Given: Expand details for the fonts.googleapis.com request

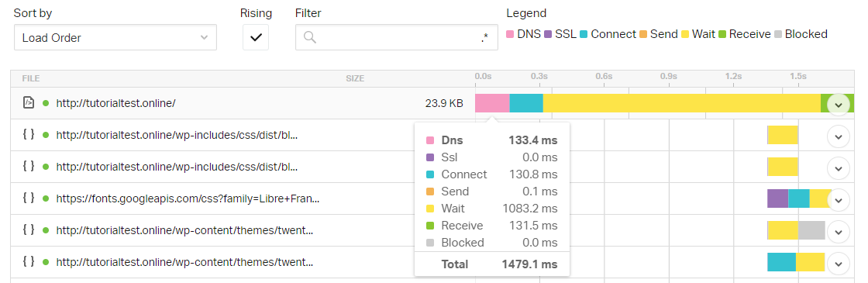Looking at the screenshot, I should coord(838,199).
